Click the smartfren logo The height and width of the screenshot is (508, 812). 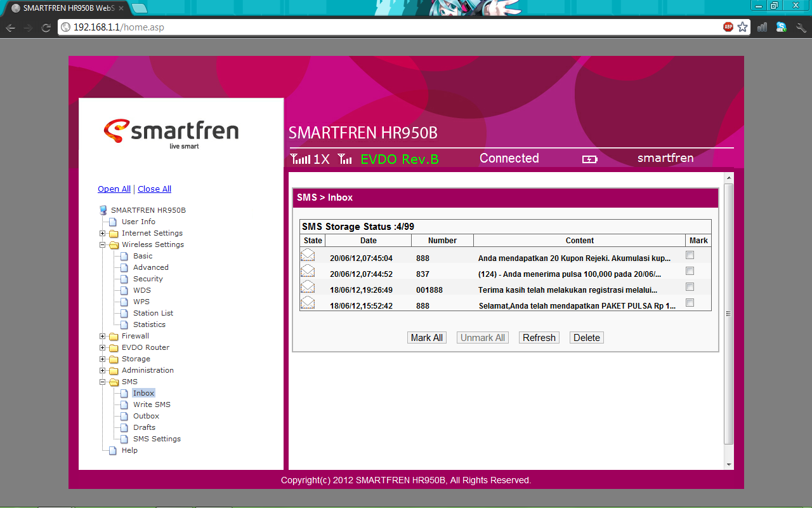pyautogui.click(x=171, y=133)
